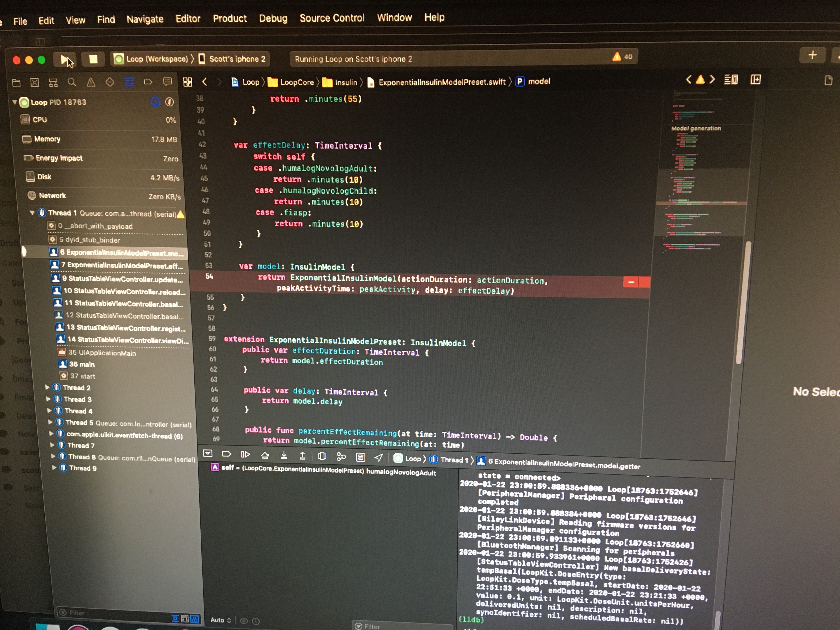Viewport: 840px width, 630px height.
Task: Open the Product menu
Action: (x=230, y=19)
